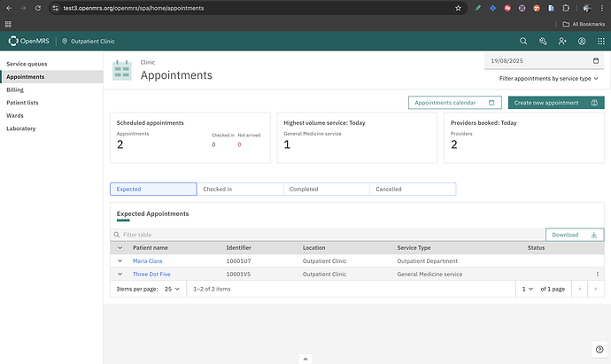Click the add patient icon
This screenshot has height=364, width=611.
coord(562,42)
